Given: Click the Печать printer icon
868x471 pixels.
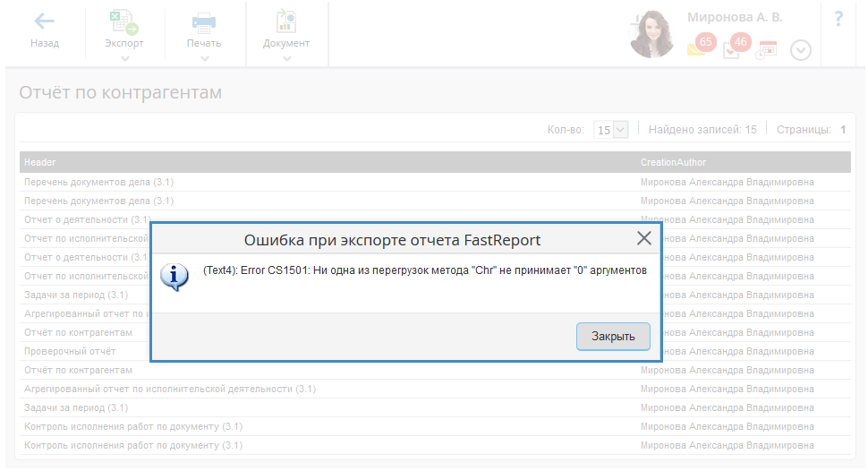Looking at the screenshot, I should (x=204, y=22).
